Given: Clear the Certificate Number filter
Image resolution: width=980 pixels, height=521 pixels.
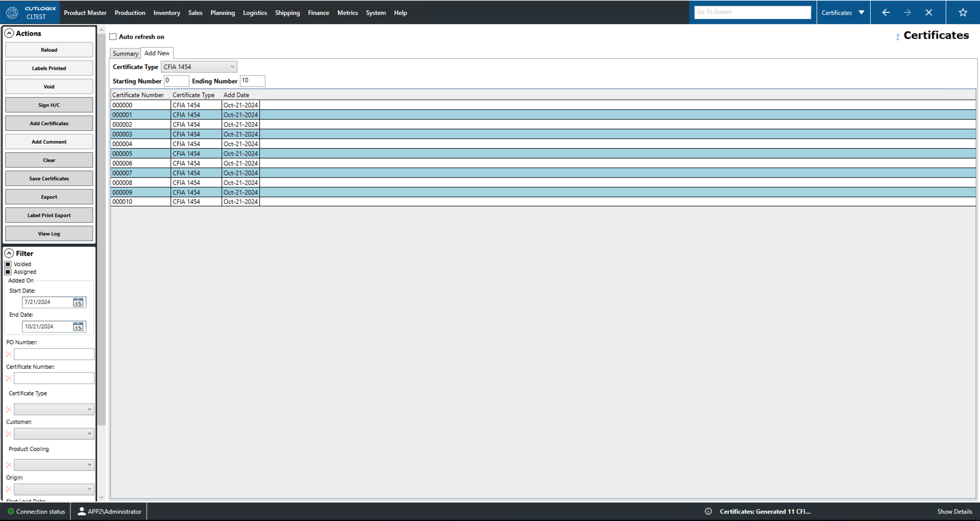Looking at the screenshot, I should click(8, 378).
